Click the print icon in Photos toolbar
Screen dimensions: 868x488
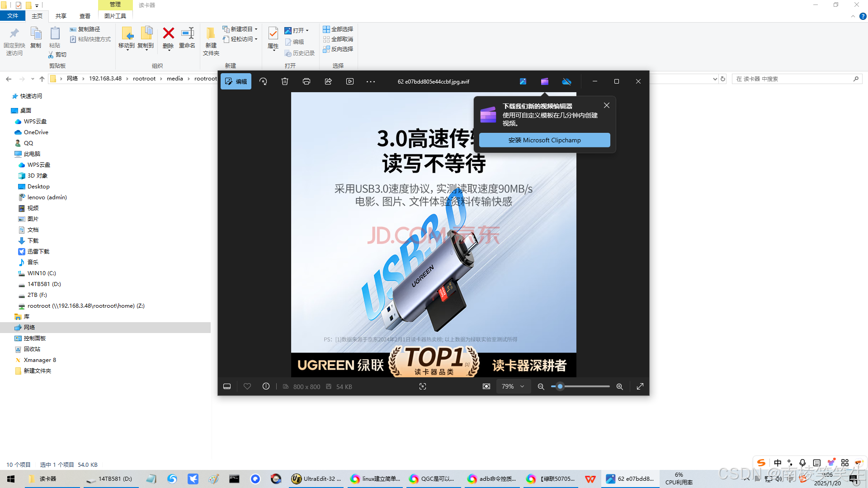pos(307,81)
